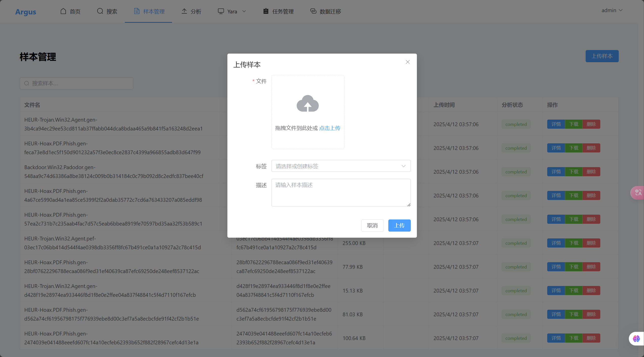Click the clipboard icon for 任务管理
The width and height of the screenshot is (644, 357).
pos(266,11)
